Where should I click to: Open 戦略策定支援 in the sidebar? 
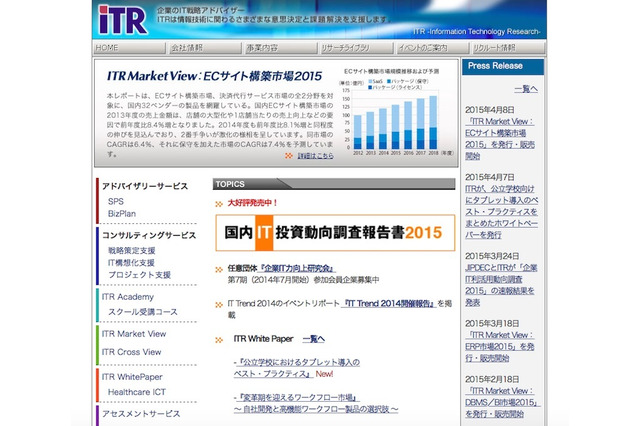131,251
